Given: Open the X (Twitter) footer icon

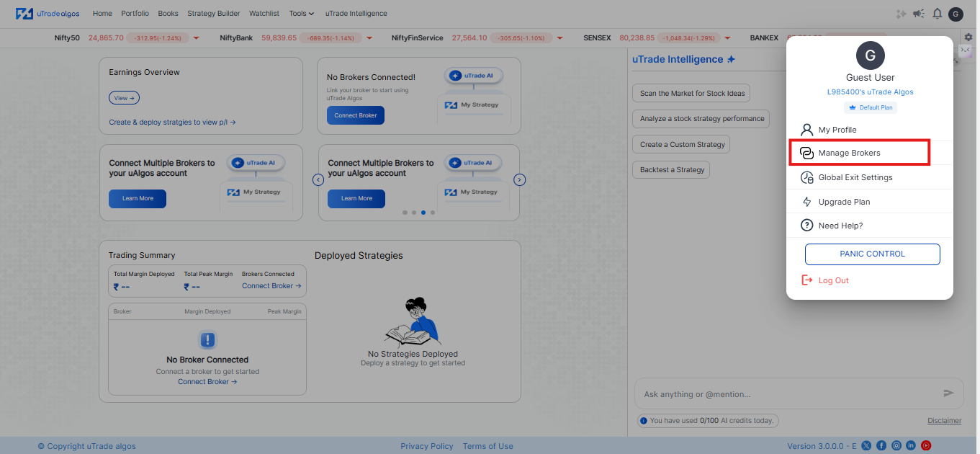Looking at the screenshot, I should (x=866, y=446).
